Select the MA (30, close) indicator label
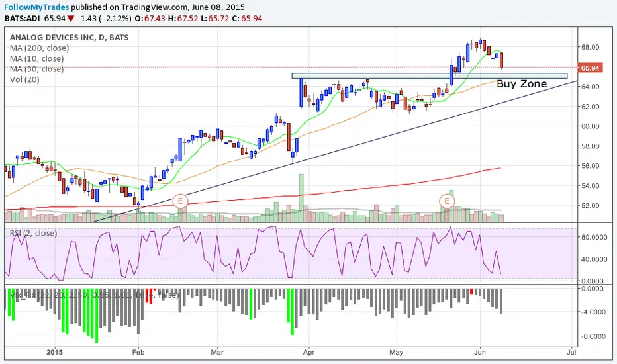Screen dimensions: 617x364 click(36, 69)
